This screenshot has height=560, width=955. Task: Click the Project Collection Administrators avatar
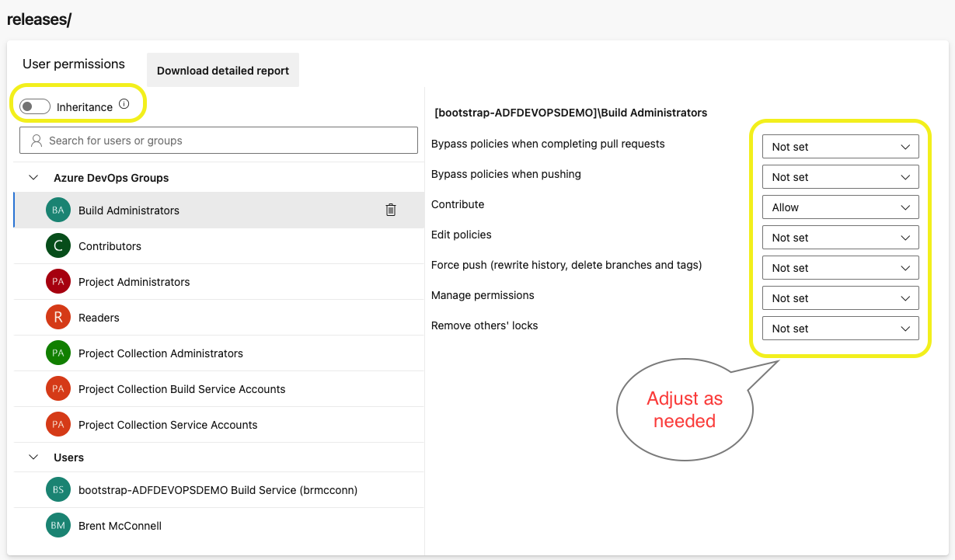(x=58, y=353)
